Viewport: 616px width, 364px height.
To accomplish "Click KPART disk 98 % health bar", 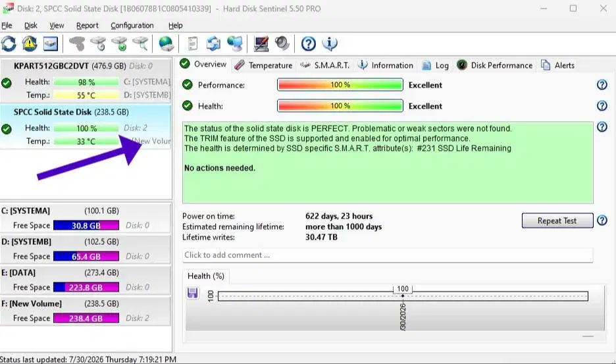I will [x=86, y=82].
